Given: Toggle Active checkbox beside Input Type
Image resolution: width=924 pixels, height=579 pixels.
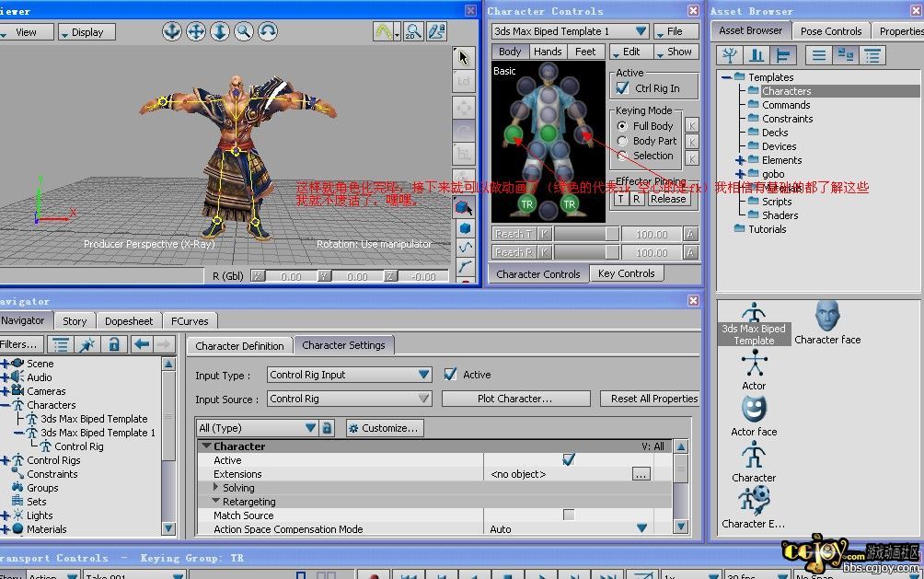Looking at the screenshot, I should click(450, 375).
